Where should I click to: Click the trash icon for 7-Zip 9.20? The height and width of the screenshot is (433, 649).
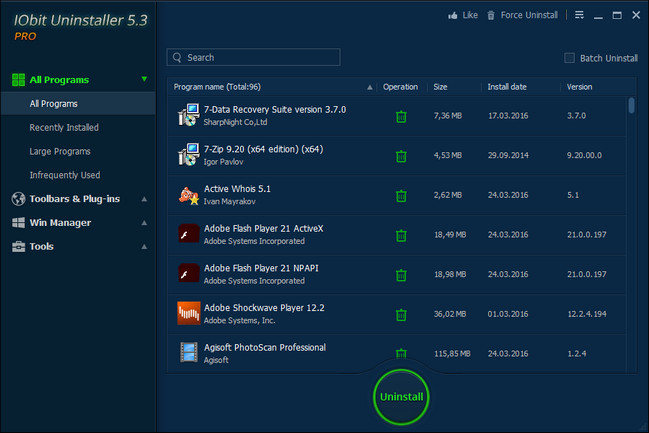click(x=401, y=156)
